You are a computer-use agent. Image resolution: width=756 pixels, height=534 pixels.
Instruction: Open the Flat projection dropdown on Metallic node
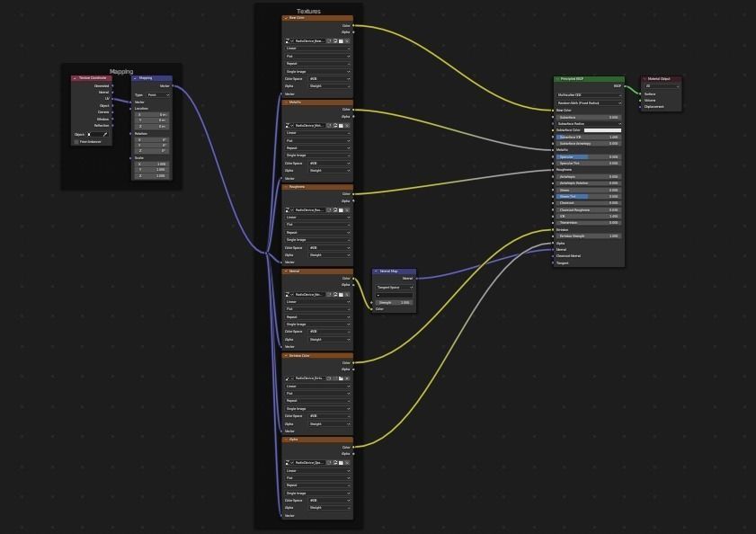pyautogui.click(x=317, y=141)
